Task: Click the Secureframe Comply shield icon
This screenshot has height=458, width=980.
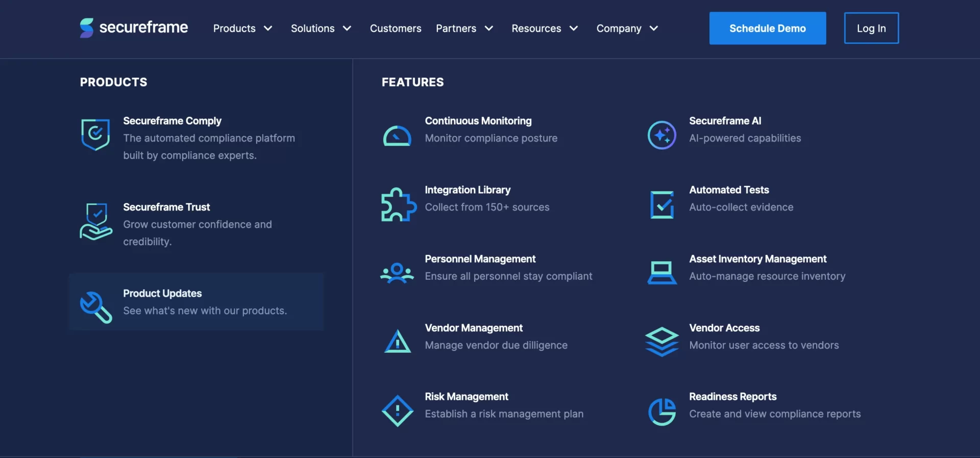Action: (95, 135)
